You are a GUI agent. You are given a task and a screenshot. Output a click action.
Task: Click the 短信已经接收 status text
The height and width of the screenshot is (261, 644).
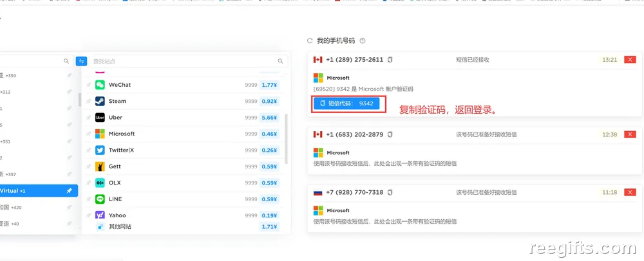(473, 60)
